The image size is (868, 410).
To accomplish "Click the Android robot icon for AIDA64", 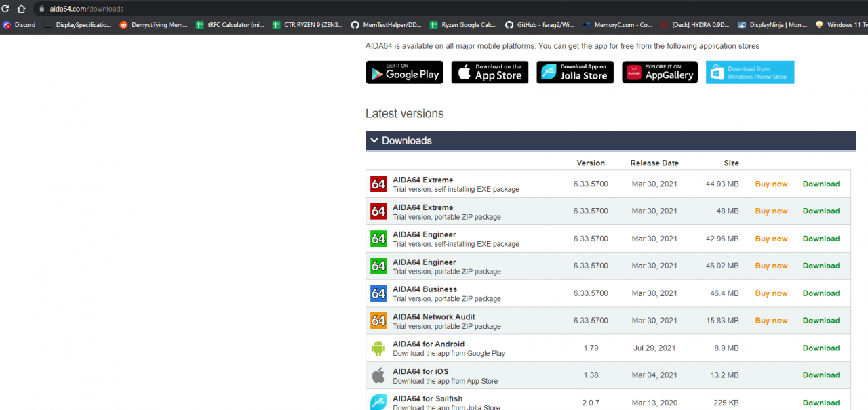I will pyautogui.click(x=378, y=348).
